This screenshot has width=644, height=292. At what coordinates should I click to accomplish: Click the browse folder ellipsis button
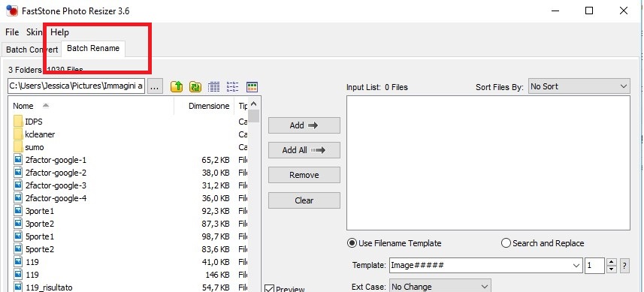pyautogui.click(x=155, y=86)
